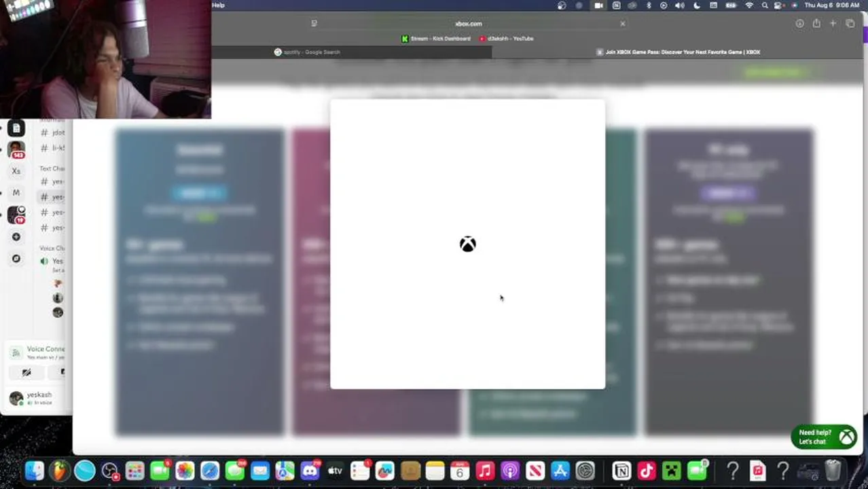This screenshot has width=868, height=489.
Task: Open the sound volume menu bar icon
Action: [x=680, y=5]
